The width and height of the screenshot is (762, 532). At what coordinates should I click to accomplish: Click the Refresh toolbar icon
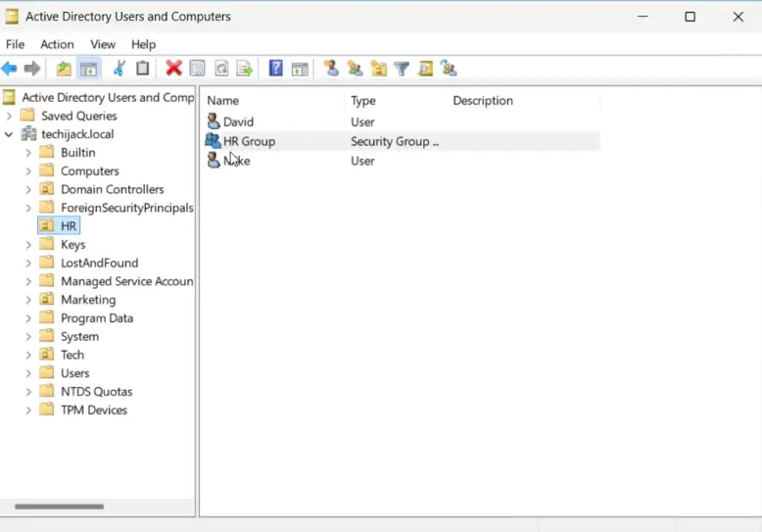[221, 69]
